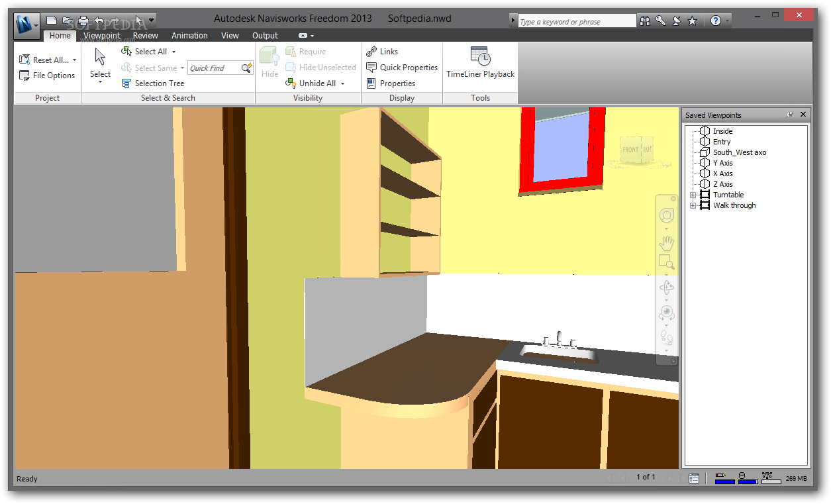Viewport: 831px width, 504px height.
Task: Open File Options
Action: click(x=47, y=76)
